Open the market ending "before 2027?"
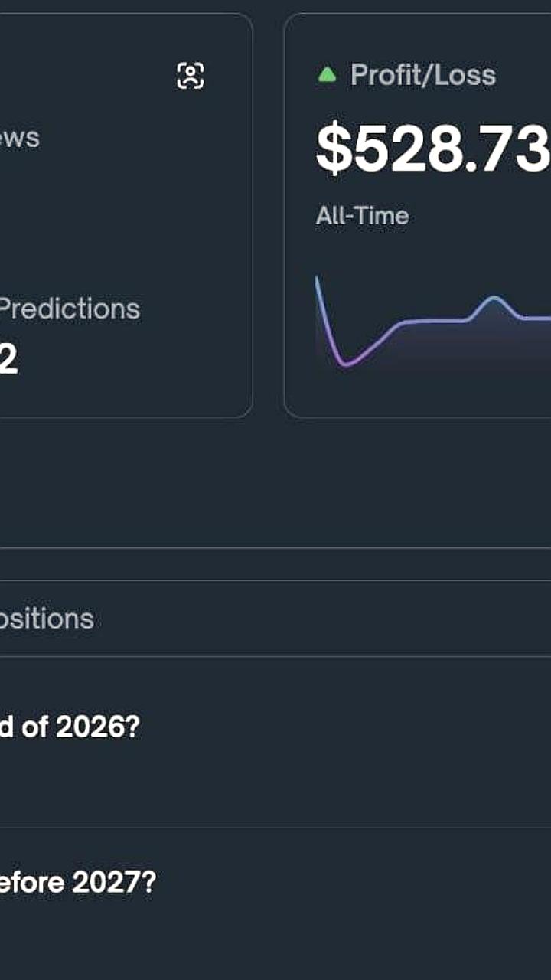 77,883
